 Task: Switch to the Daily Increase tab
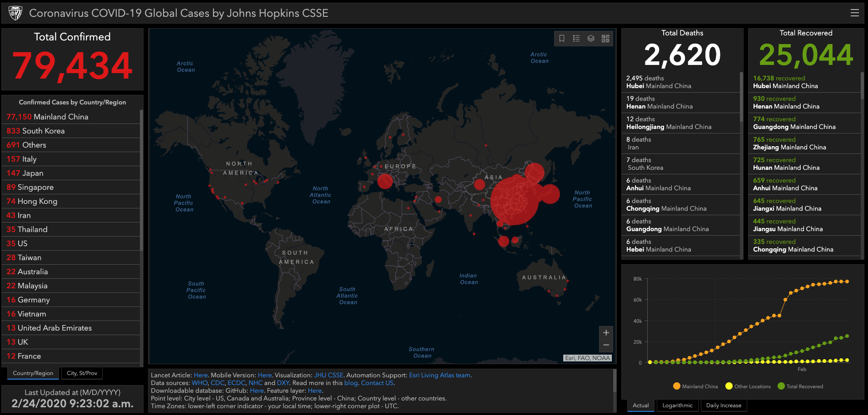[724, 405]
